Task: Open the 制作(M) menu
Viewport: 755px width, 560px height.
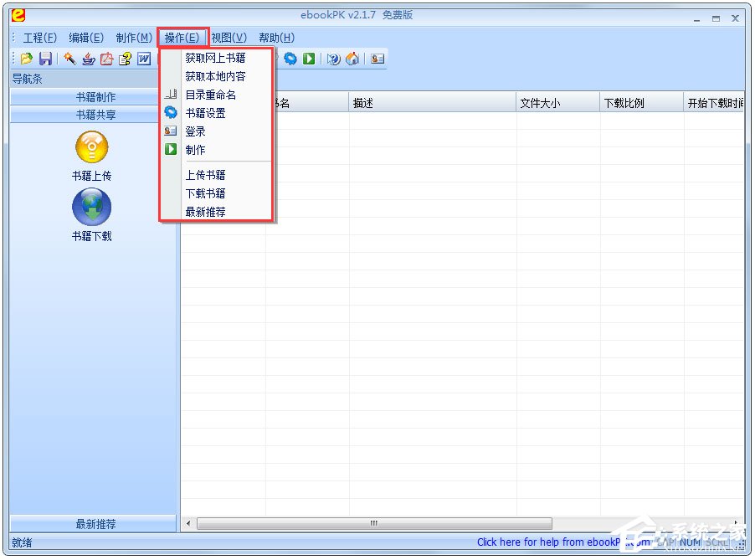Action: point(134,38)
